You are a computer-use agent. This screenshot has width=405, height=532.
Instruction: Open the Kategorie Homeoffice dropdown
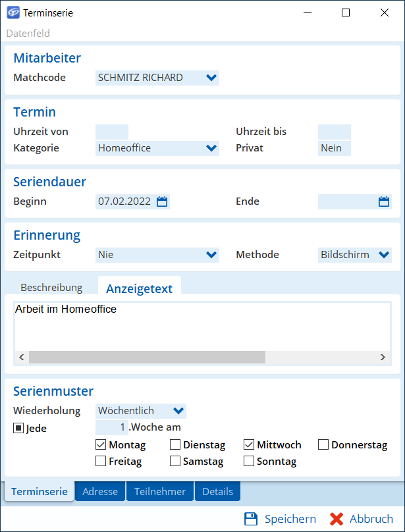click(x=211, y=148)
